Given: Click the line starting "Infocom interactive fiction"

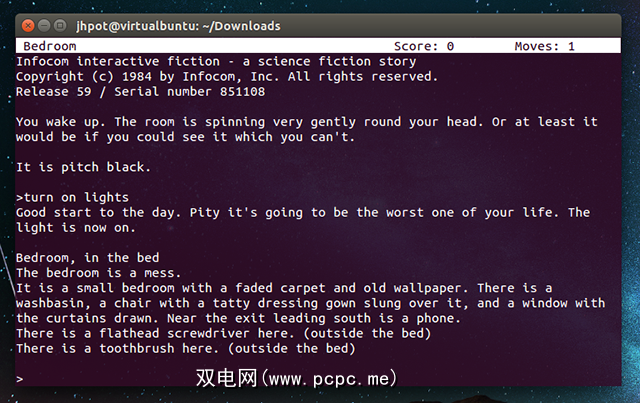Looking at the screenshot, I should (x=216, y=61).
